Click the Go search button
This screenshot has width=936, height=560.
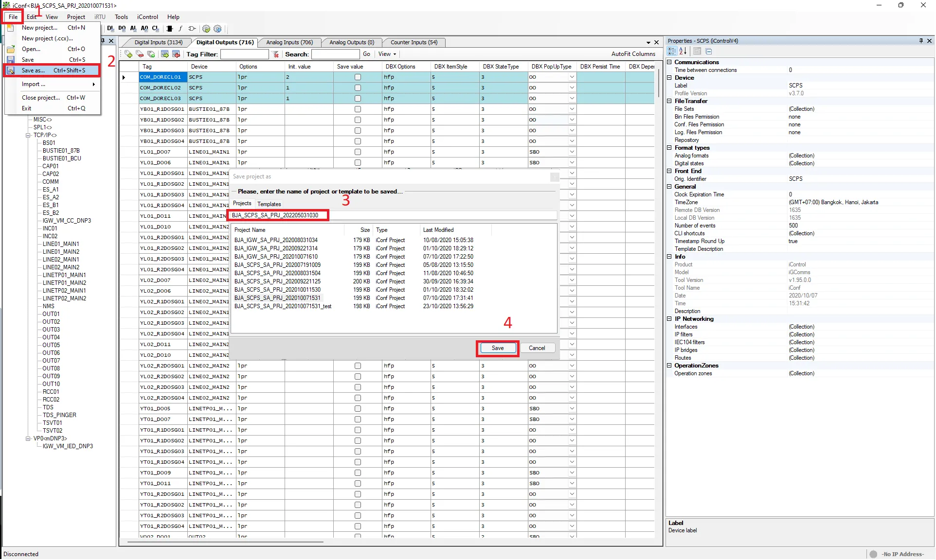[x=366, y=54]
